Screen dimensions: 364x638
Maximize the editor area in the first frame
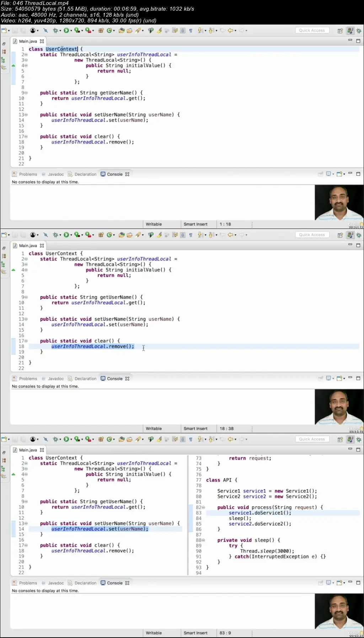tap(358, 41)
